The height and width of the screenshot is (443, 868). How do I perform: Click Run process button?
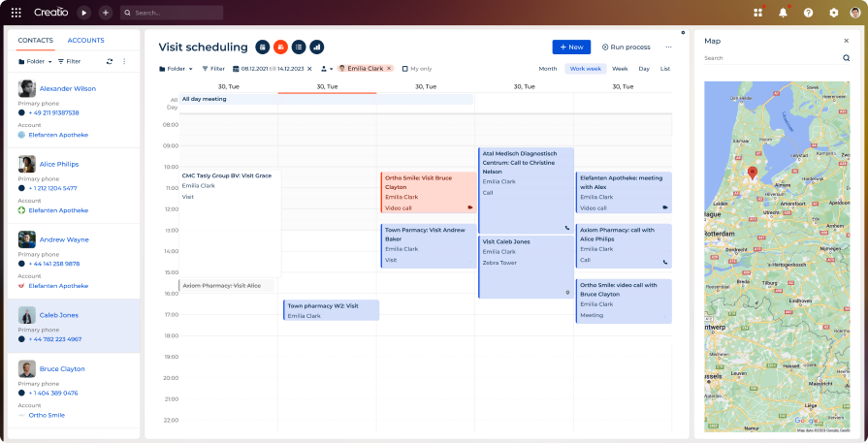(627, 47)
